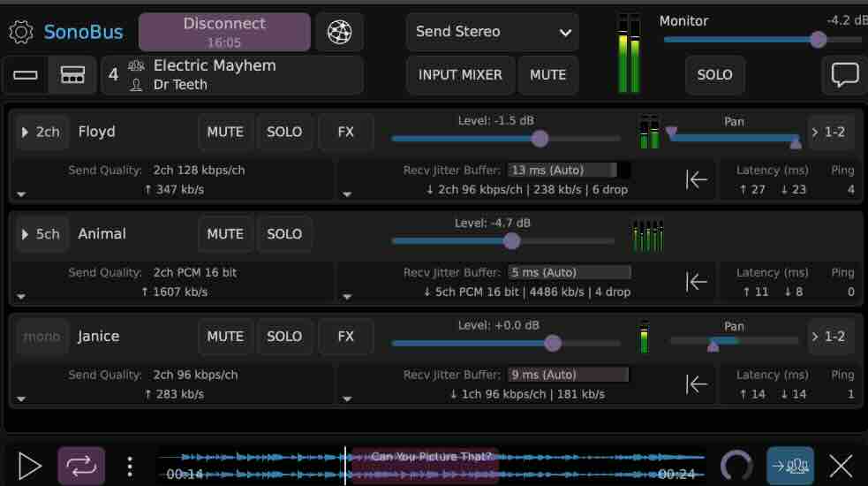Toggle the loop playback button

(81, 466)
